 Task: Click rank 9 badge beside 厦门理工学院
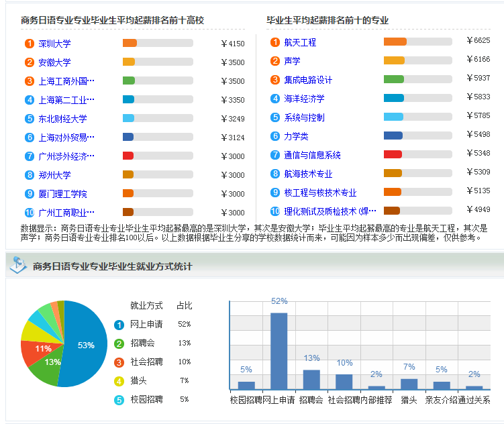point(30,194)
